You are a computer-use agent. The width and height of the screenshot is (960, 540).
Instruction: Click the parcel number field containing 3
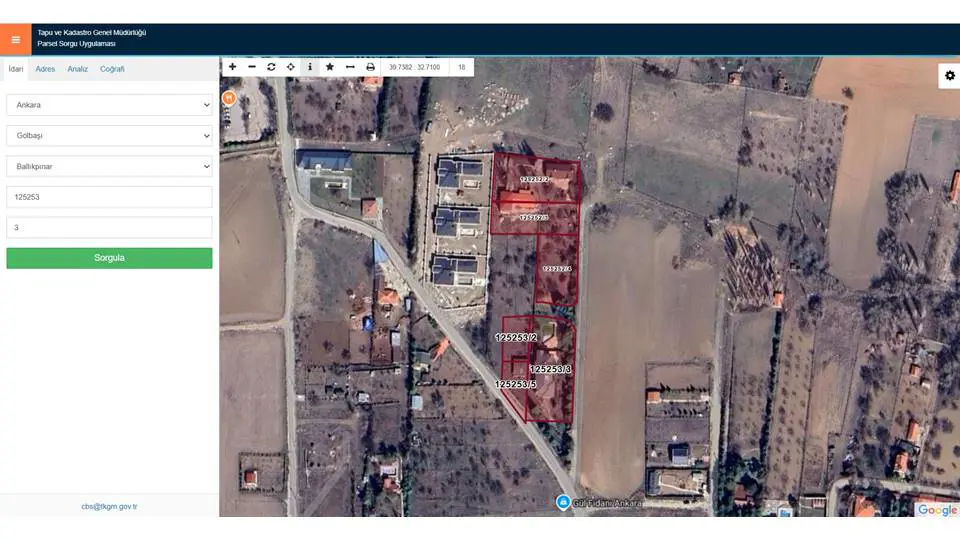tap(110, 228)
